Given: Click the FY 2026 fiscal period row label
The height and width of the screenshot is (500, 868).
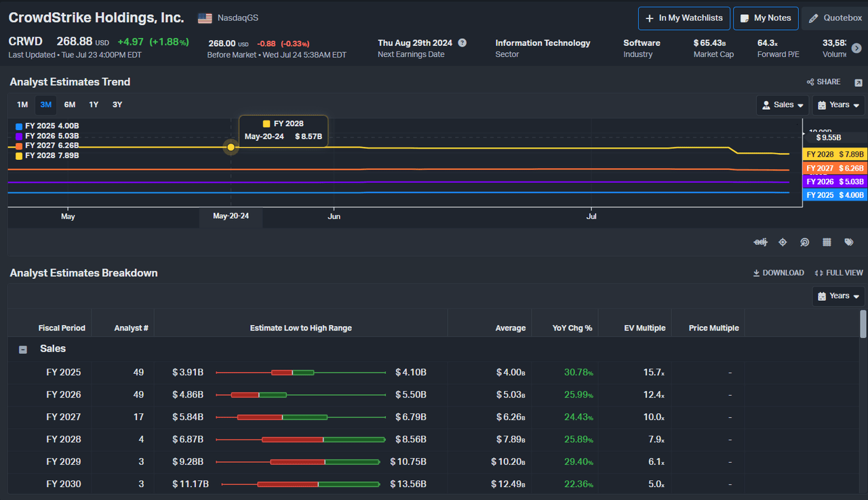Looking at the screenshot, I should [x=64, y=395].
